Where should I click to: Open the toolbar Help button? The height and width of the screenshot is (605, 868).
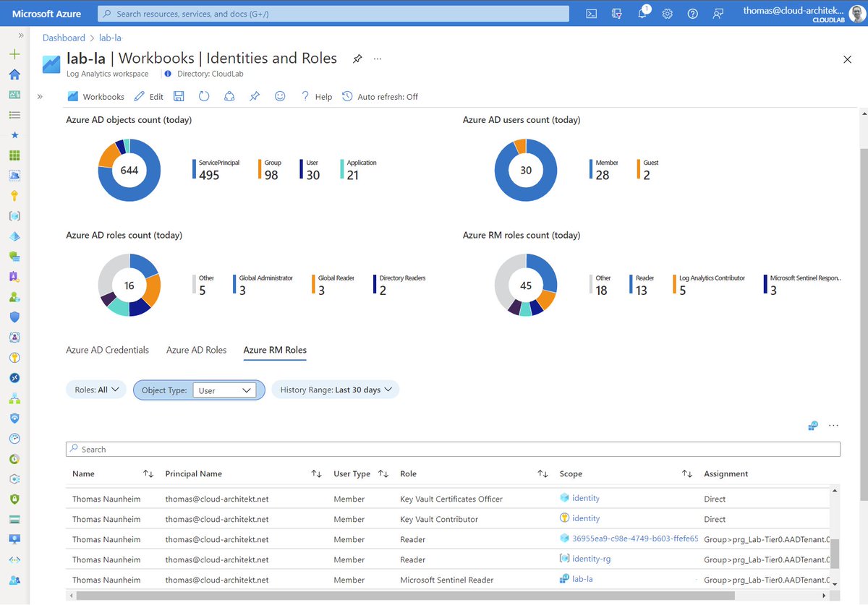(316, 96)
